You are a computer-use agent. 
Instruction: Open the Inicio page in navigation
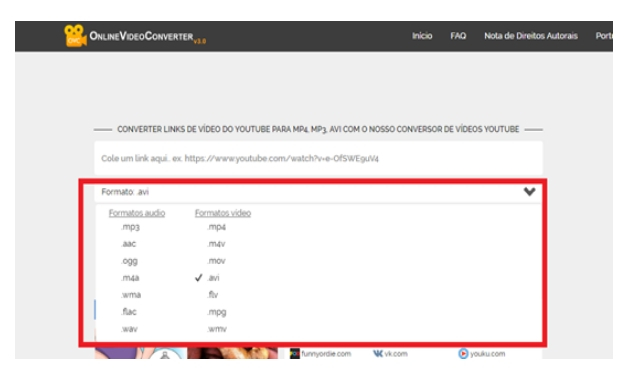[x=422, y=36]
